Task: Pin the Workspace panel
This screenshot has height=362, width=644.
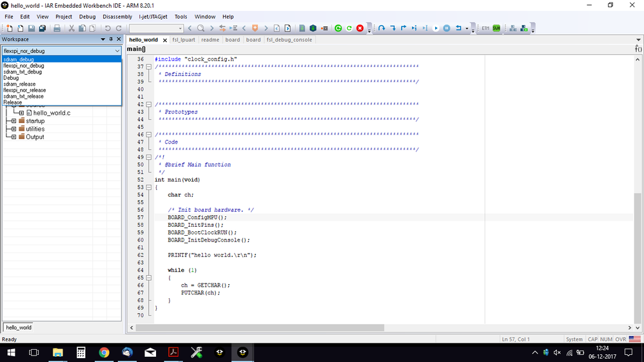Action: pyautogui.click(x=111, y=39)
